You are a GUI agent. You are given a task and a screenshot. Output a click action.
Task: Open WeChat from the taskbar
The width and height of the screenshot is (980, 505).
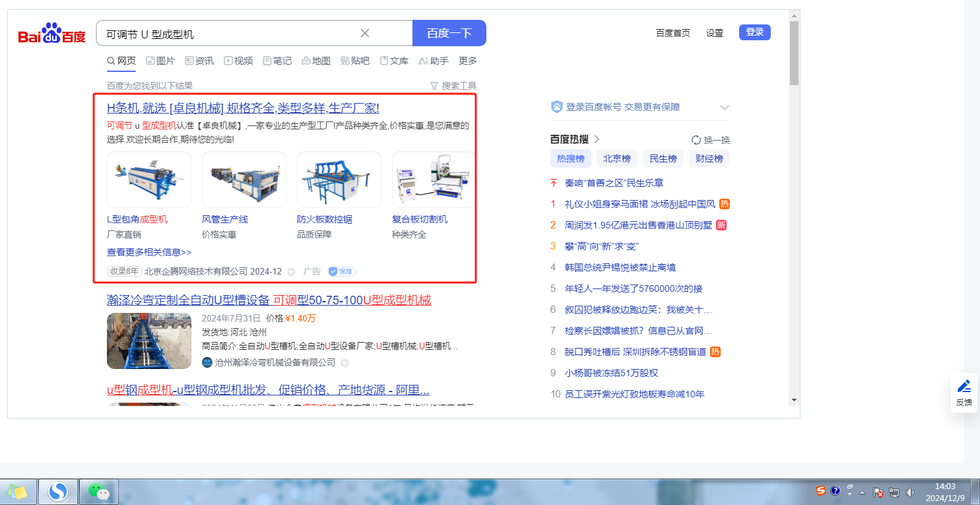click(98, 492)
